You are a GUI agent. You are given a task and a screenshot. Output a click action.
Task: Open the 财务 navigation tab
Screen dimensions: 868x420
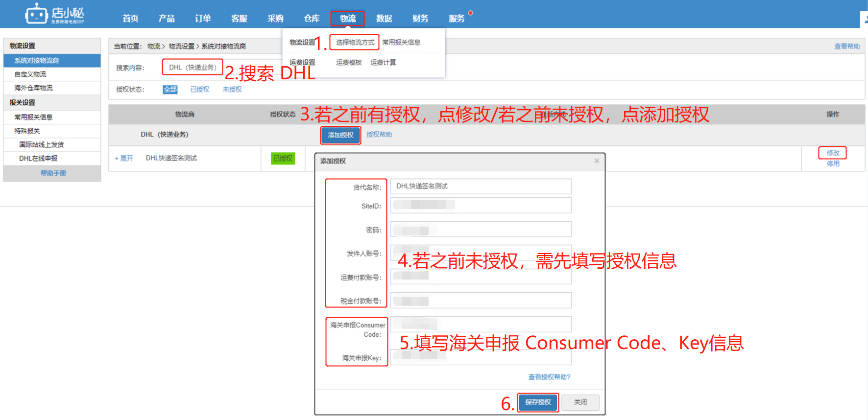pos(420,18)
